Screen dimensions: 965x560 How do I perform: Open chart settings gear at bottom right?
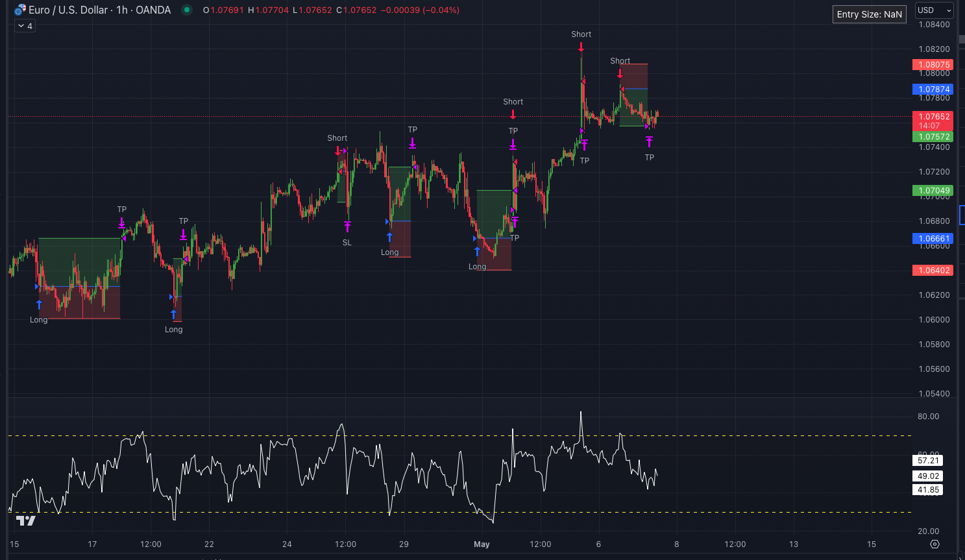pos(934,544)
